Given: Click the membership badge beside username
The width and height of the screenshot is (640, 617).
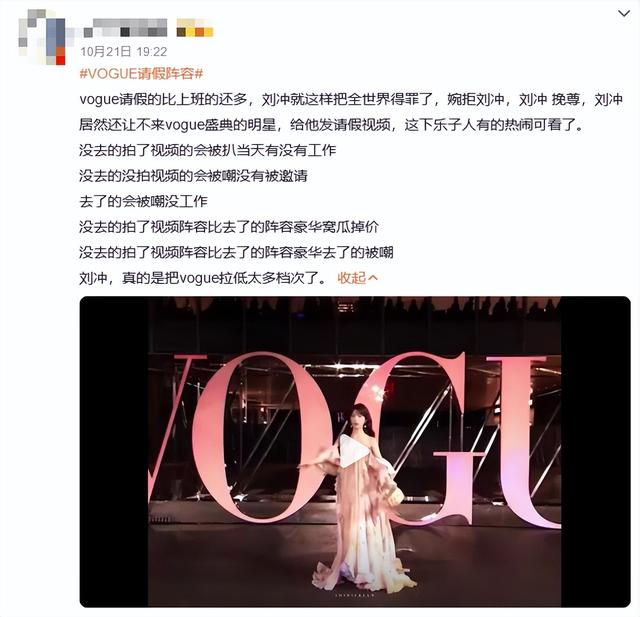Looking at the screenshot, I should 195,28.
